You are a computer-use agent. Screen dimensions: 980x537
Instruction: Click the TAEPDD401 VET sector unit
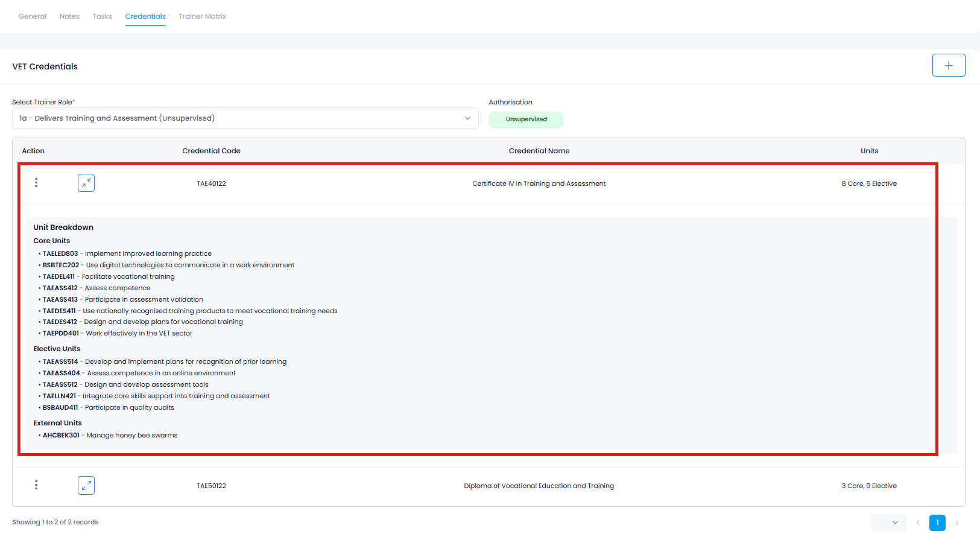point(118,333)
